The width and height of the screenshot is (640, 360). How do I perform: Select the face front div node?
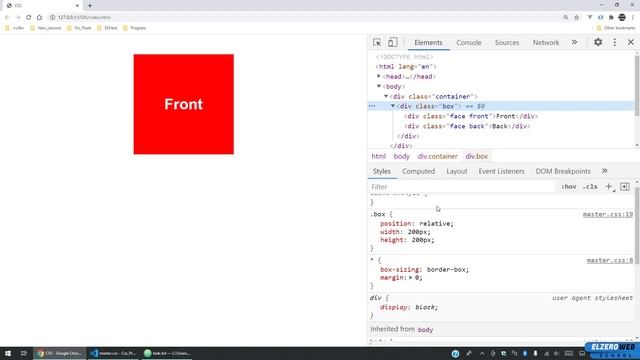point(471,116)
